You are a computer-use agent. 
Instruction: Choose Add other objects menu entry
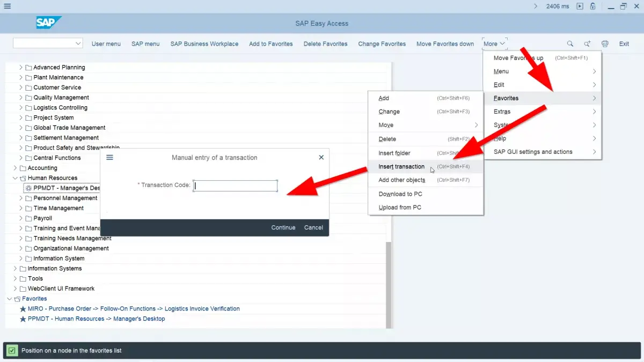pos(426,180)
